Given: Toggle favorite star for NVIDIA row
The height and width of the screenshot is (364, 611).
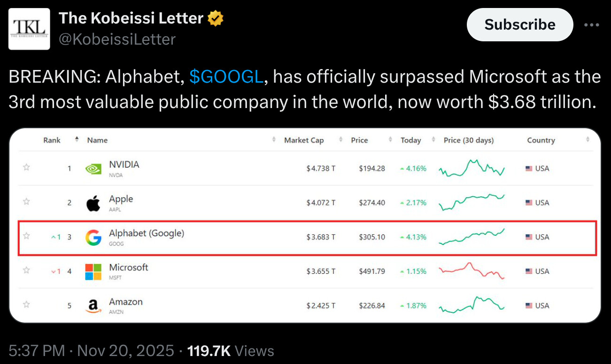Looking at the screenshot, I should [x=27, y=167].
